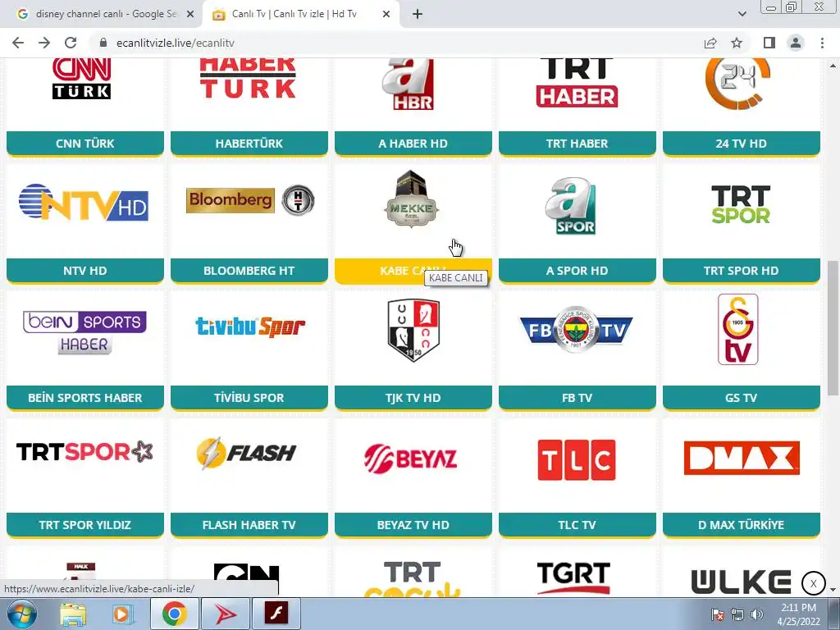840x630 pixels.
Task: Open the highlighted KABE CANLI button
Action: (x=413, y=271)
